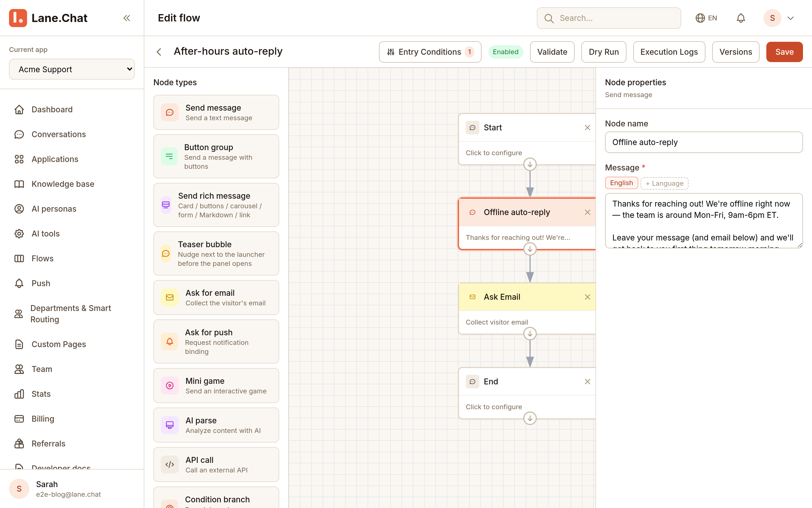Screen dimensions: 812x508
Task: Save the flow
Action: tap(784, 52)
